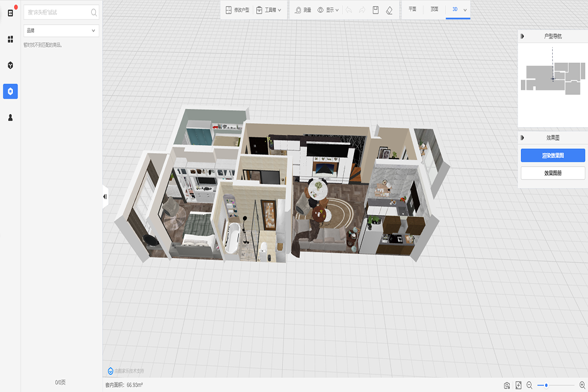The height and width of the screenshot is (392, 588).
Task: Select the eraser clear tool
Action: (x=389, y=10)
